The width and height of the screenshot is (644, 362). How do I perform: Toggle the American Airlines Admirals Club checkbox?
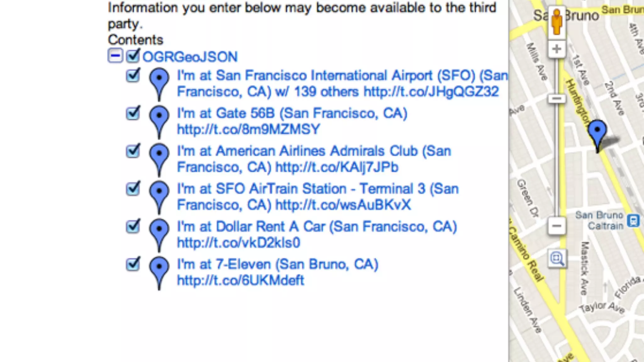click(133, 151)
